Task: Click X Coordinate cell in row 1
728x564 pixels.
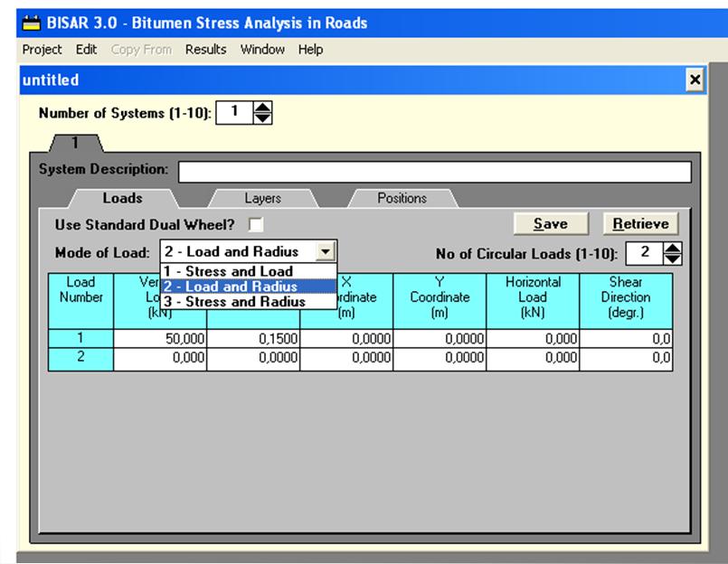Action: point(347,339)
